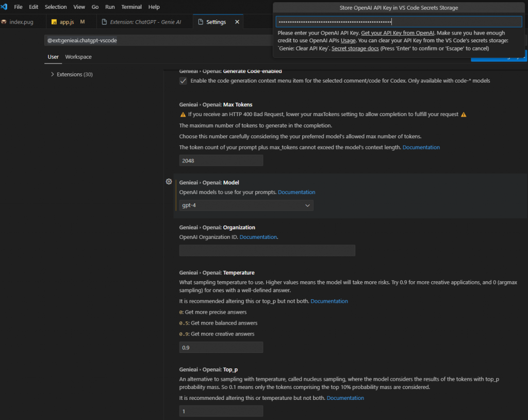The image size is (528, 420).
Task: Open Model Documentation link
Action: (x=296, y=192)
